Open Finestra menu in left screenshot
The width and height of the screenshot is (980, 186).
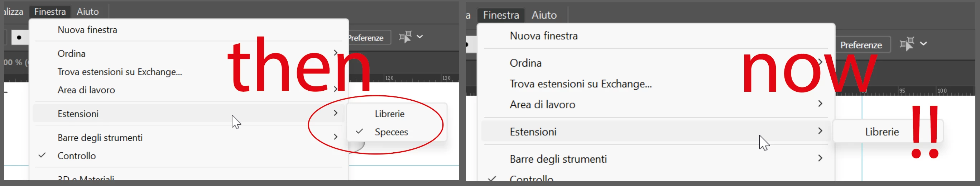(x=50, y=12)
